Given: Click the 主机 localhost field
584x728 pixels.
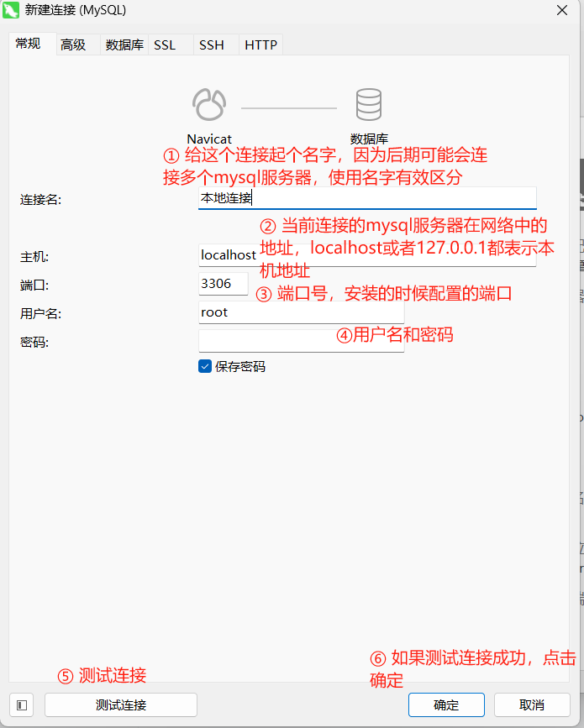Looking at the screenshot, I should point(367,255).
